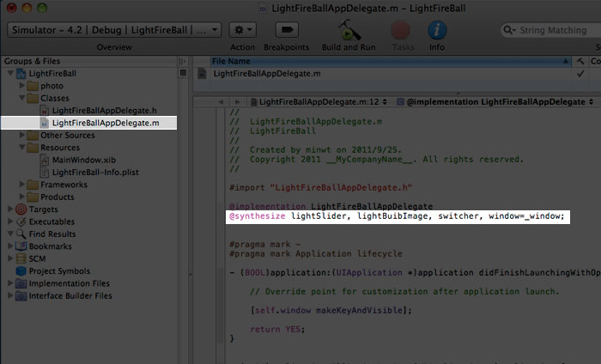Screen dimensions: 601x364
Task: Expand the Targets group
Action: [x=10, y=209]
